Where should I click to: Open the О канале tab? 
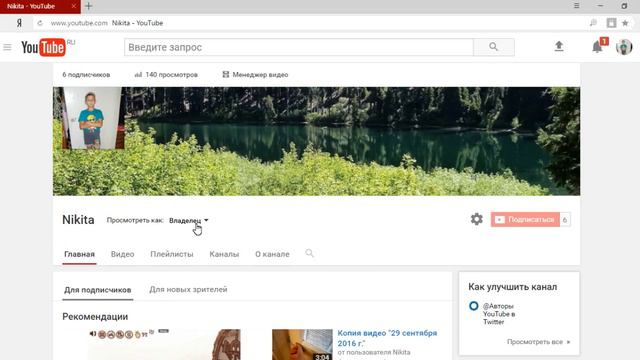(x=272, y=254)
